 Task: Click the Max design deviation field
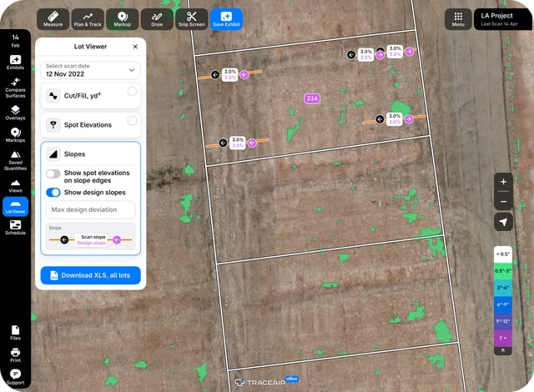[x=91, y=209]
